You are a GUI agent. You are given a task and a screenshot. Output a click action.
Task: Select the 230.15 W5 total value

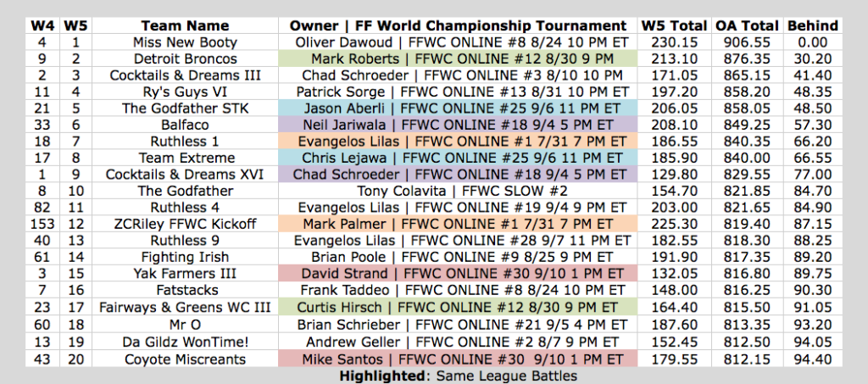(x=674, y=42)
